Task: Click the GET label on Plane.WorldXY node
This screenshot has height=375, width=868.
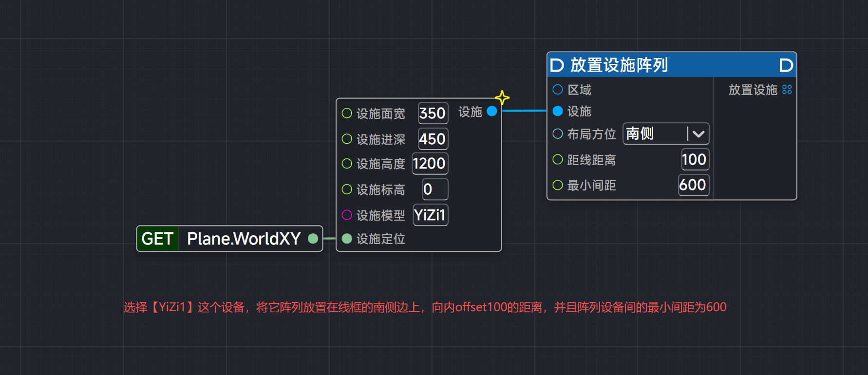Action: point(157,239)
